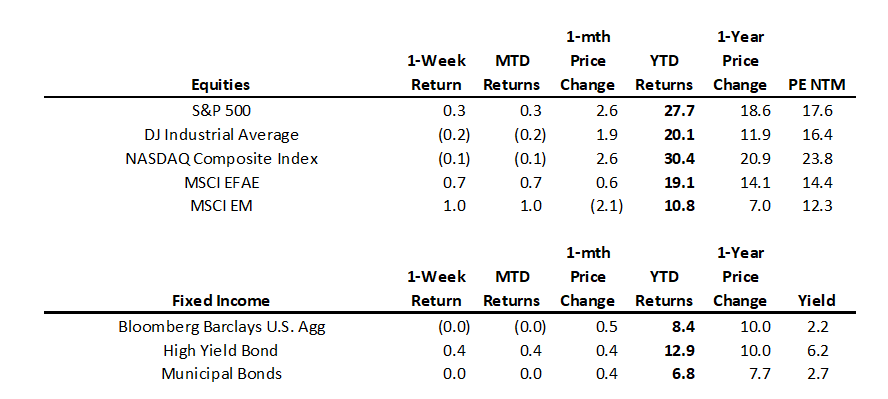This screenshot has width=888, height=399.
Task: Select the Bloomberg Barclays U.S. Agg label
Action: tap(221, 327)
